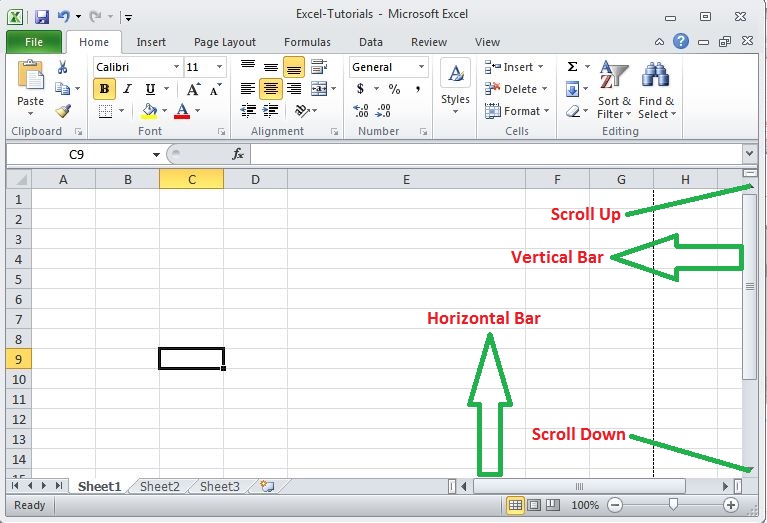The image size is (767, 523).
Task: Open the General number format dropdown
Action: pos(421,67)
